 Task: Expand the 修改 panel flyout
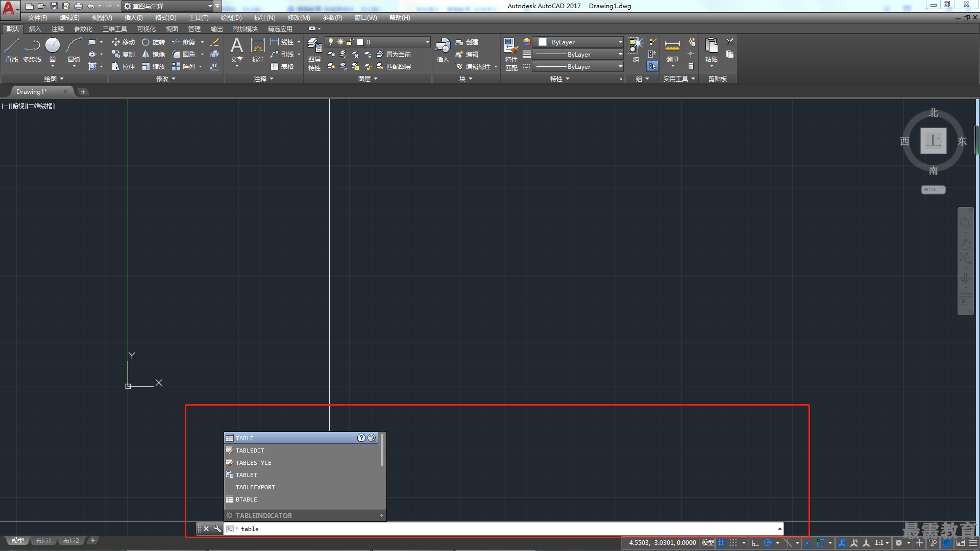coord(166,79)
